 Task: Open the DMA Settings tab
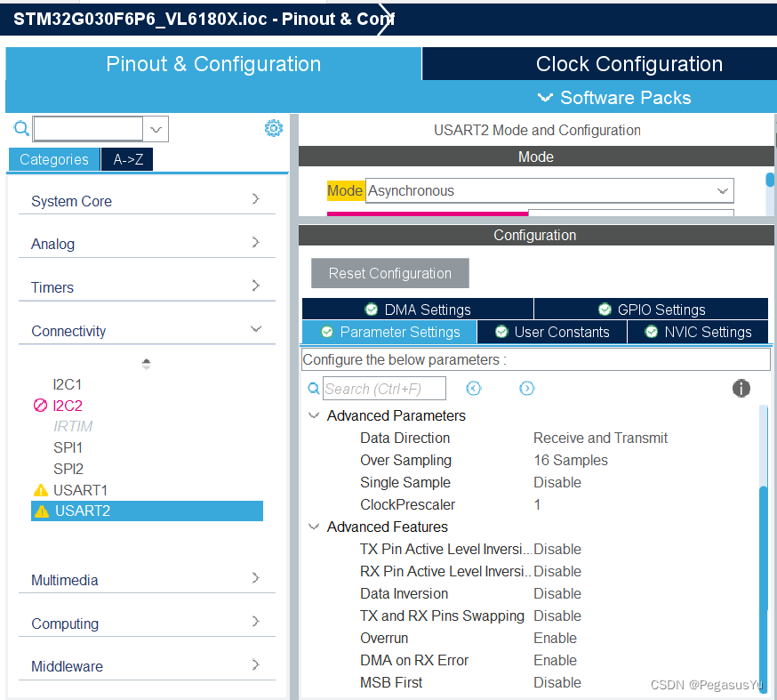pyautogui.click(x=418, y=310)
